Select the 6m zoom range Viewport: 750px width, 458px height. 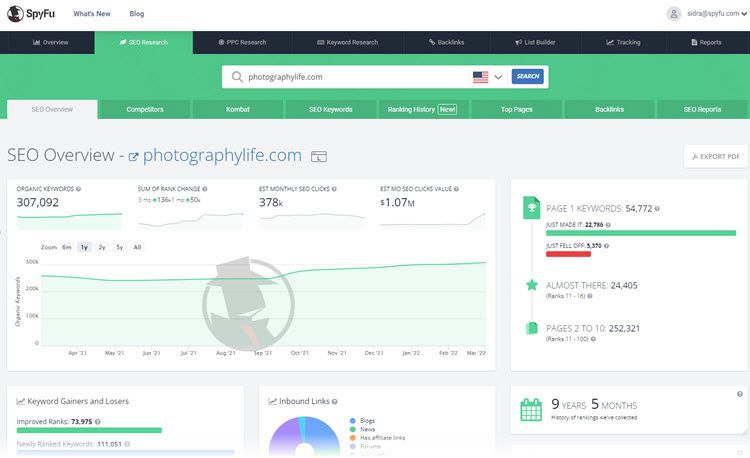click(67, 247)
